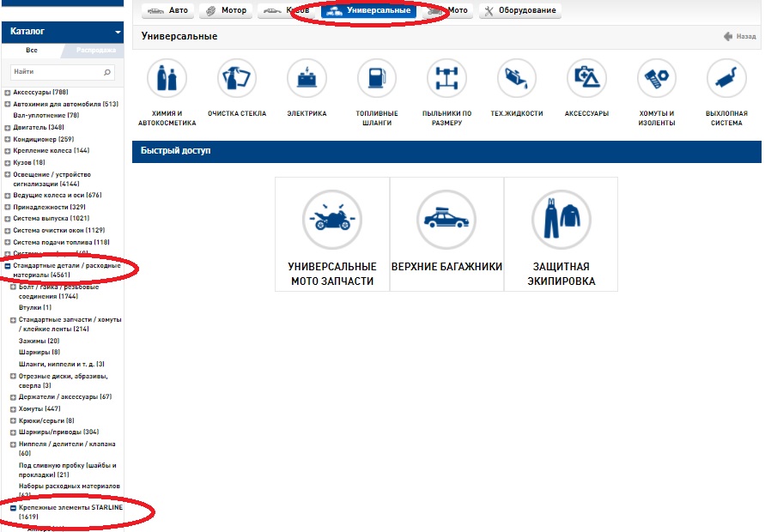The image size is (765, 532).
Task: Open Пыльники по размеру category icon
Action: pyautogui.click(x=446, y=79)
